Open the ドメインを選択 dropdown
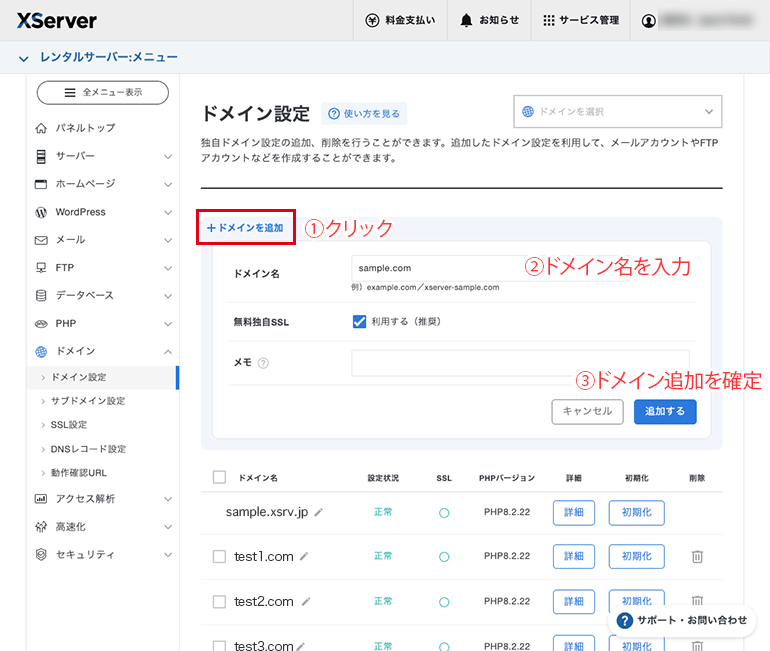This screenshot has height=651, width=770. click(617, 111)
